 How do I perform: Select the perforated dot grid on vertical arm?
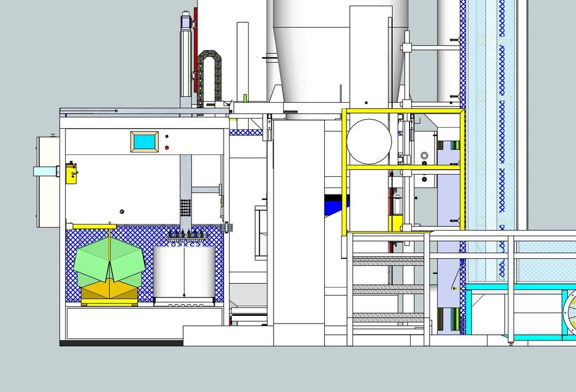[x=185, y=208]
